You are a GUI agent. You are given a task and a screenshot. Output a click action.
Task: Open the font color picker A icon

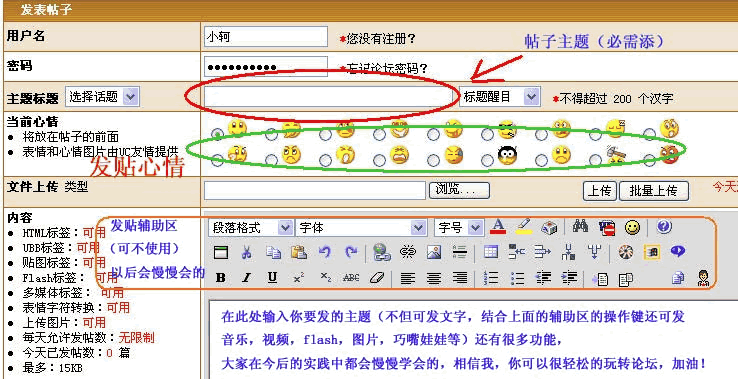497,227
